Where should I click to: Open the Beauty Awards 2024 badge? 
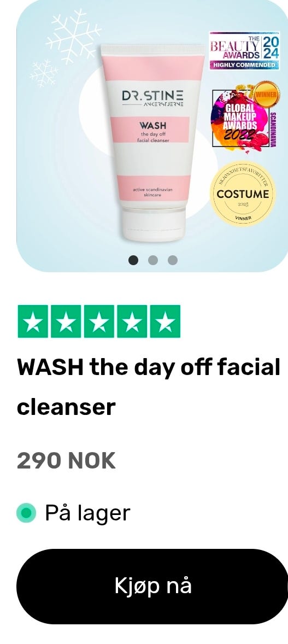pyautogui.click(x=244, y=50)
